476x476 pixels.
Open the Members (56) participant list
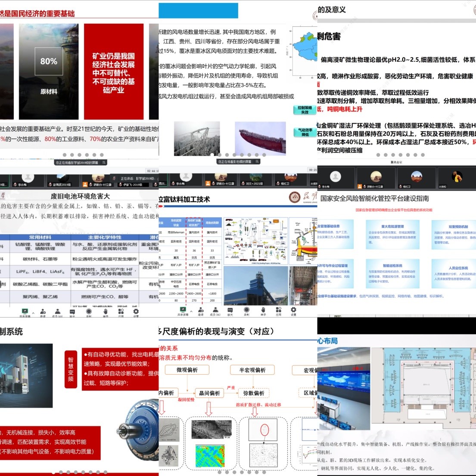[x=215, y=311]
